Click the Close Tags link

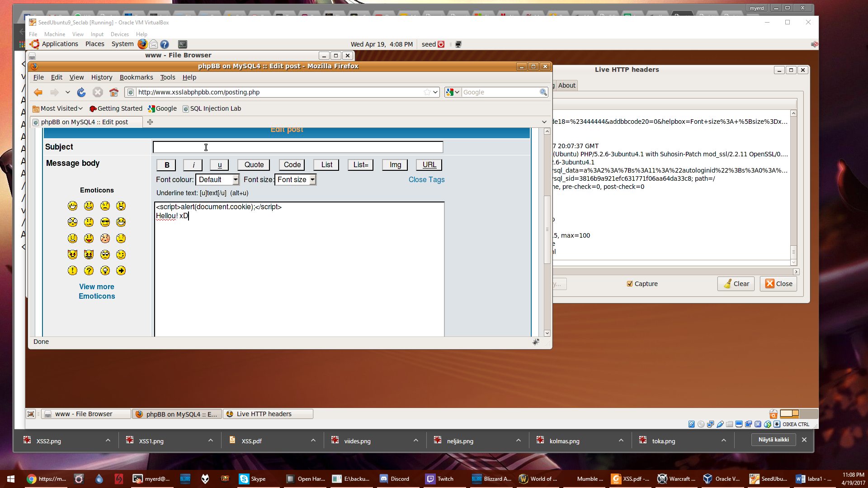(x=426, y=180)
